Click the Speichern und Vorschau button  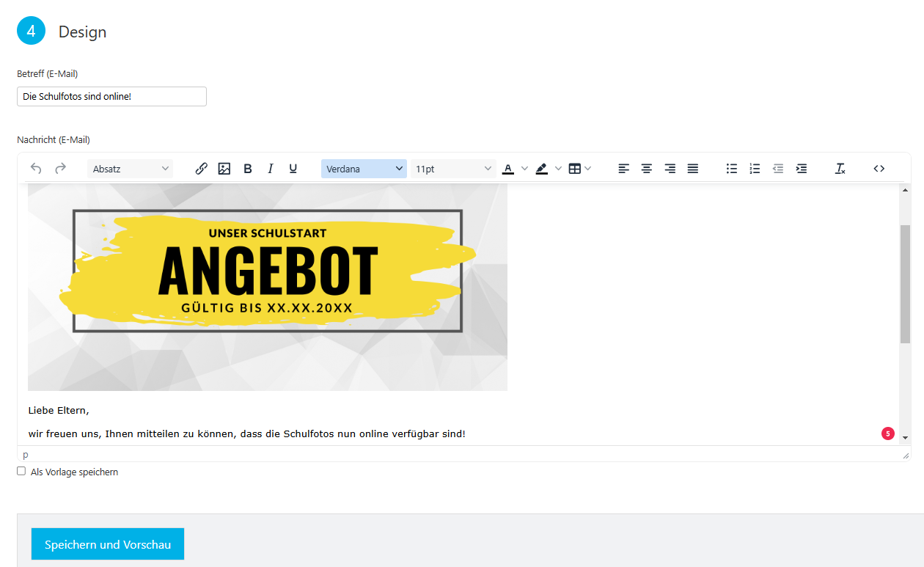point(108,544)
